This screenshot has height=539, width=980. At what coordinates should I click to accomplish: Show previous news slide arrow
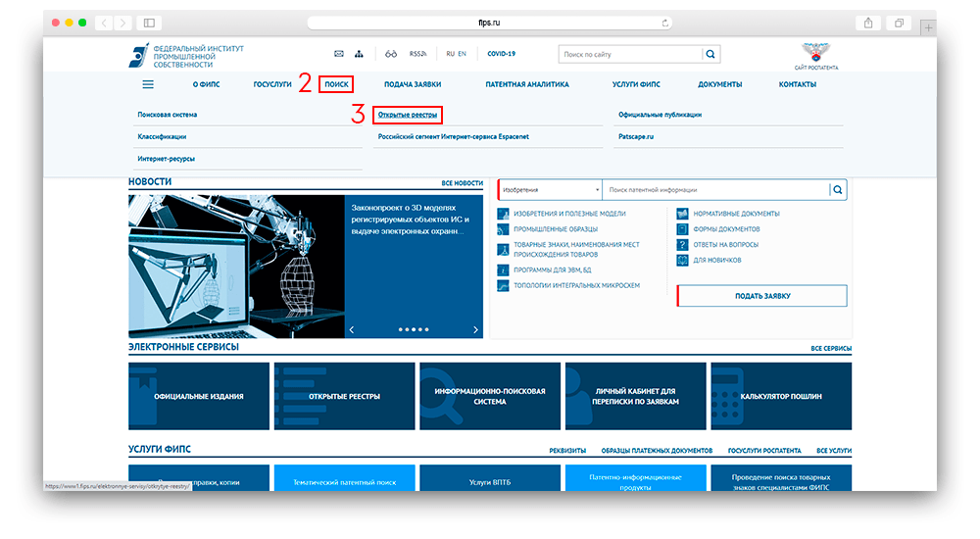(x=352, y=329)
